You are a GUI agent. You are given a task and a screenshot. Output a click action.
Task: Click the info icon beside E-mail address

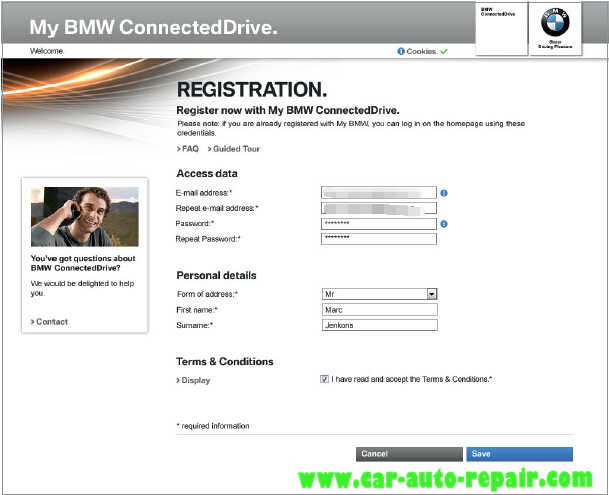(x=444, y=193)
